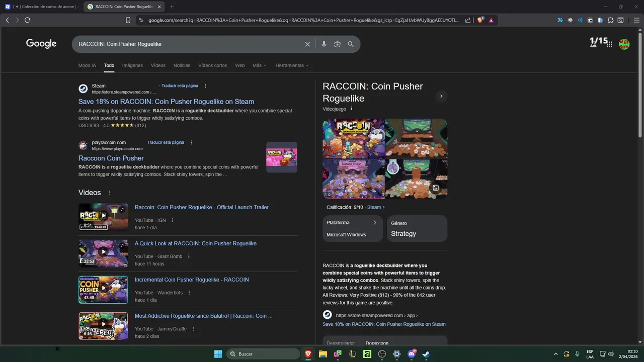Select the Imágenes tab
The height and width of the screenshot is (362, 644).
pyautogui.click(x=132, y=65)
